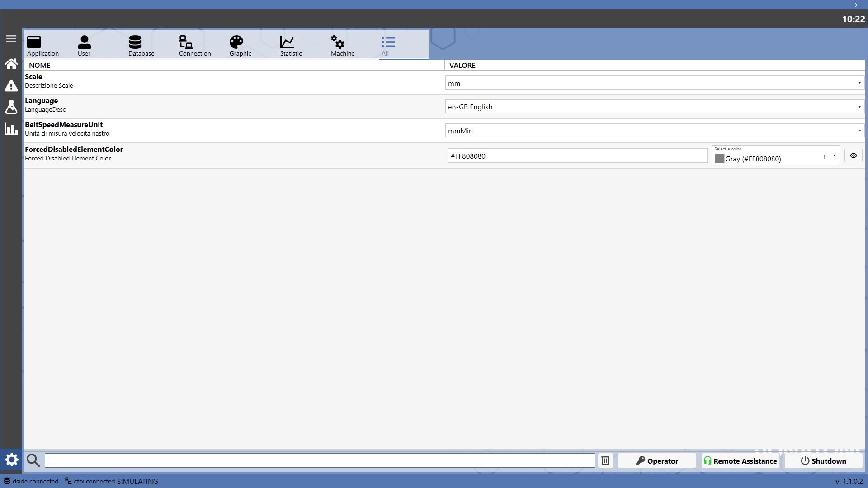Screen dimensions: 868x488
Task: Toggle the color preview eye button
Action: click(854, 155)
